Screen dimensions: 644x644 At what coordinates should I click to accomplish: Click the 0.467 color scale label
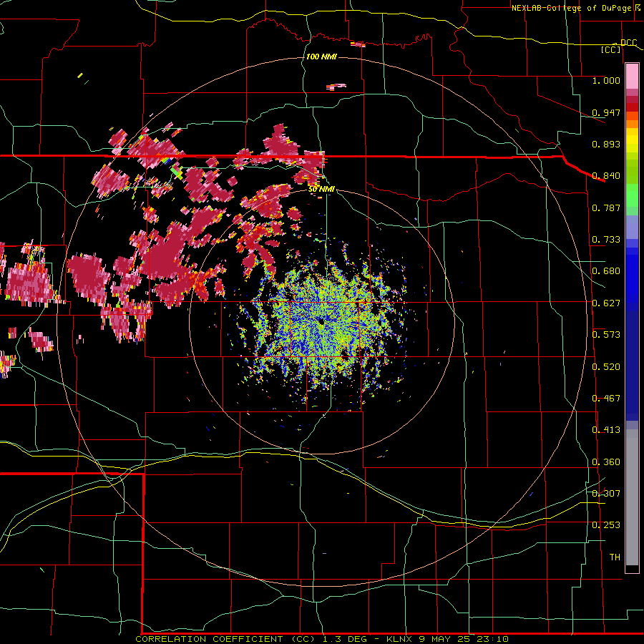606,399
